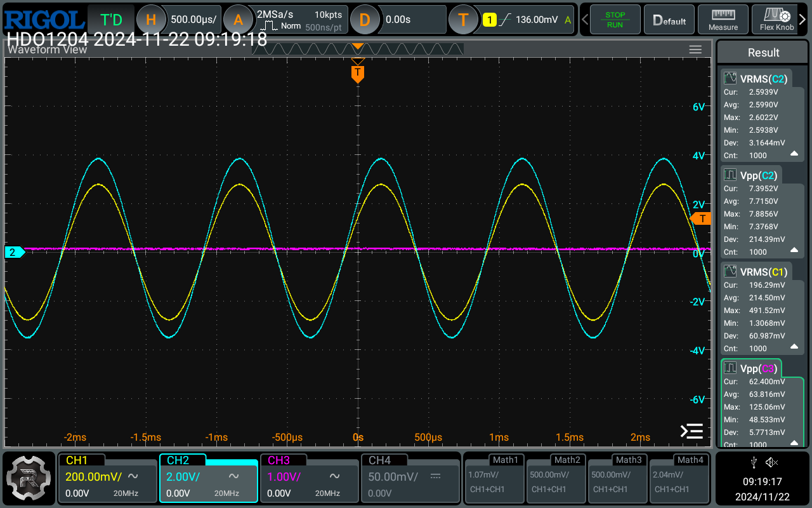The width and height of the screenshot is (812, 508).
Task: Click the 2024/11/22 date display
Action: (763, 497)
